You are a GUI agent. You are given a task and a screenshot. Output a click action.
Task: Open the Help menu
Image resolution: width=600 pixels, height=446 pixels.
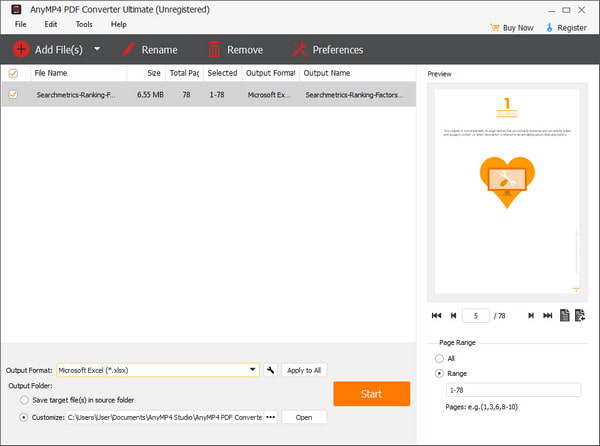119,24
